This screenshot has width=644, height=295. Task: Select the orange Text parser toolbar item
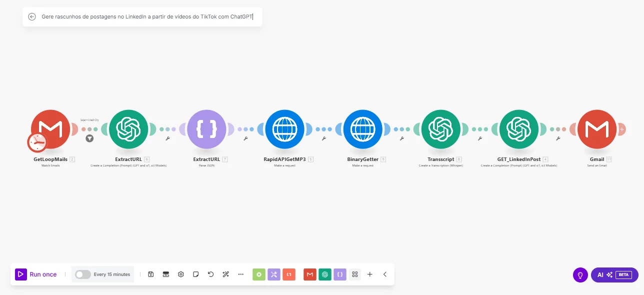pyautogui.click(x=289, y=274)
